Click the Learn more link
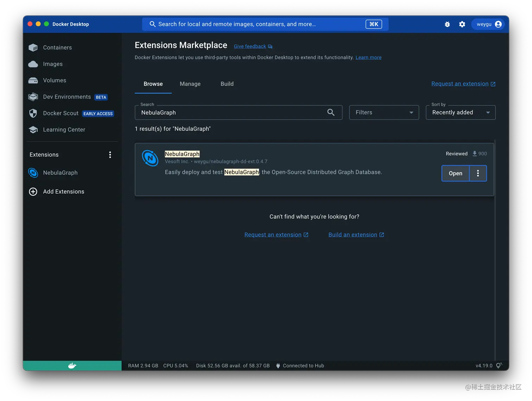 point(368,58)
